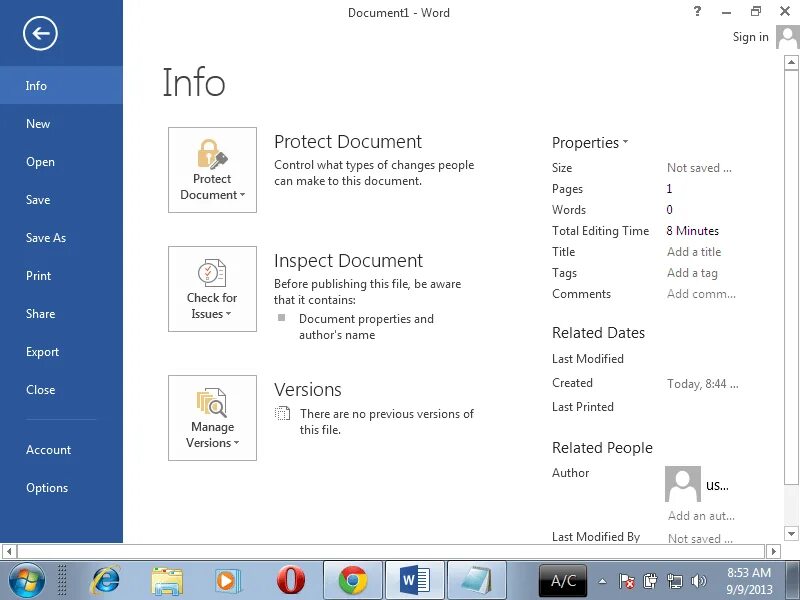This screenshot has width=800, height=600.
Task: Start Internet Explorer from the taskbar
Action: [104, 580]
